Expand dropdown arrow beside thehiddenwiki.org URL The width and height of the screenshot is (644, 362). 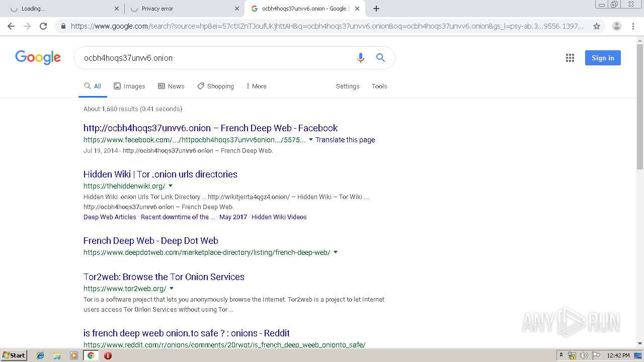(x=171, y=186)
